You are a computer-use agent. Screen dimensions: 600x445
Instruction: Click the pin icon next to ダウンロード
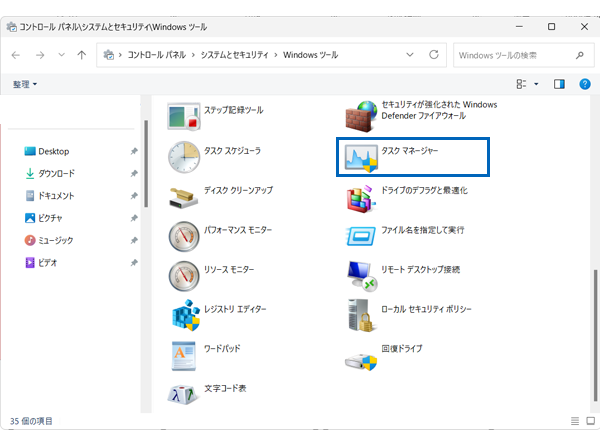tap(134, 173)
